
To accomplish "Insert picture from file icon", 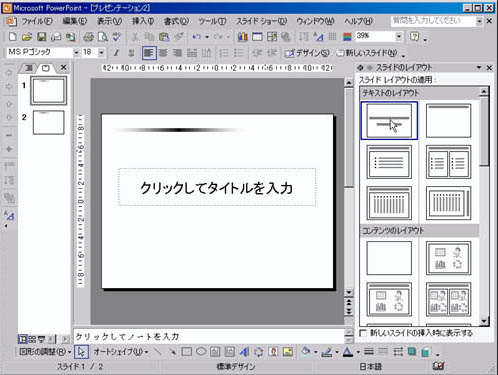I will tap(287, 352).
